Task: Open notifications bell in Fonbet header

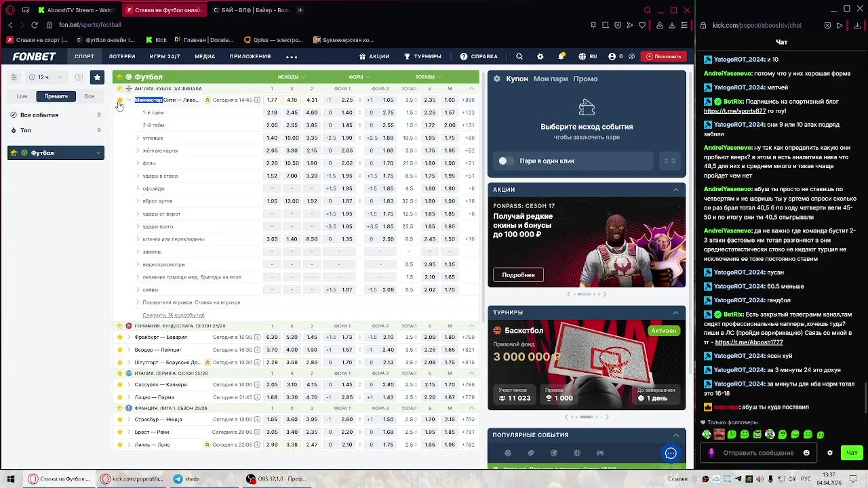Action: pyautogui.click(x=561, y=56)
